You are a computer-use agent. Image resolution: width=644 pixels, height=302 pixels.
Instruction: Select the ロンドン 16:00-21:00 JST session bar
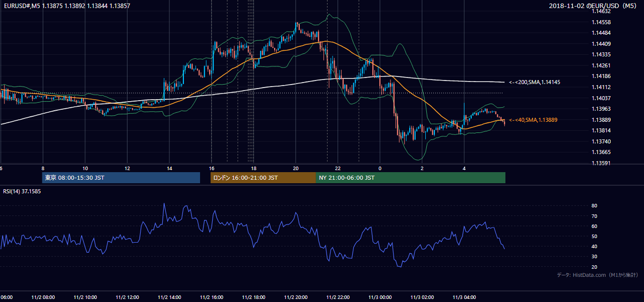point(263,178)
